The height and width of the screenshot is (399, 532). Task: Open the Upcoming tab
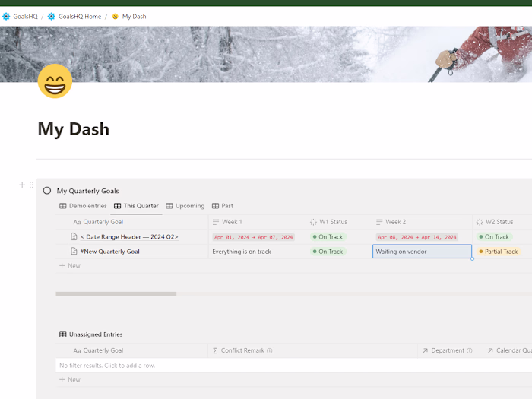[x=185, y=206]
